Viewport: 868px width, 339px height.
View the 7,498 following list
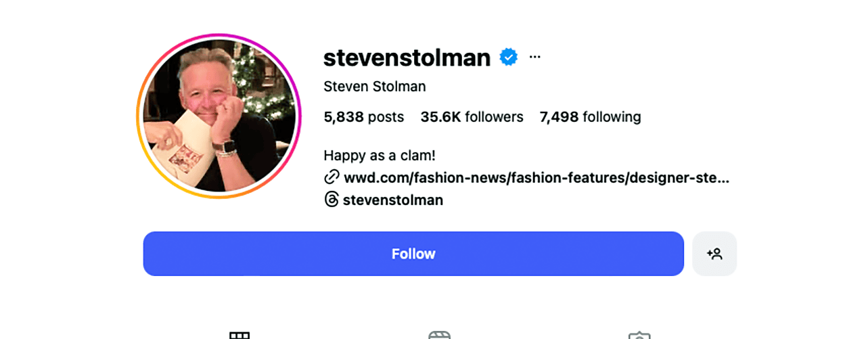click(x=590, y=117)
